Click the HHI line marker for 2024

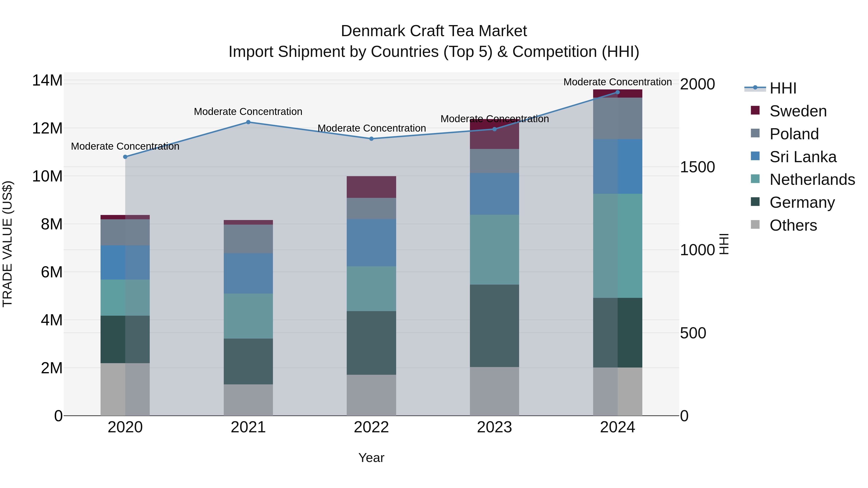[618, 92]
